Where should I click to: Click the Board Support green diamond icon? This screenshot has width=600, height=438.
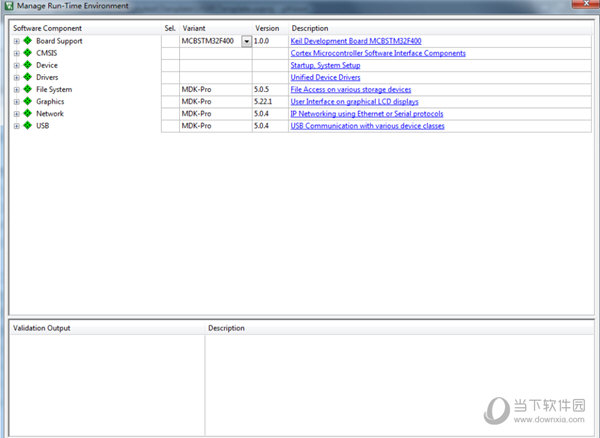pos(28,41)
